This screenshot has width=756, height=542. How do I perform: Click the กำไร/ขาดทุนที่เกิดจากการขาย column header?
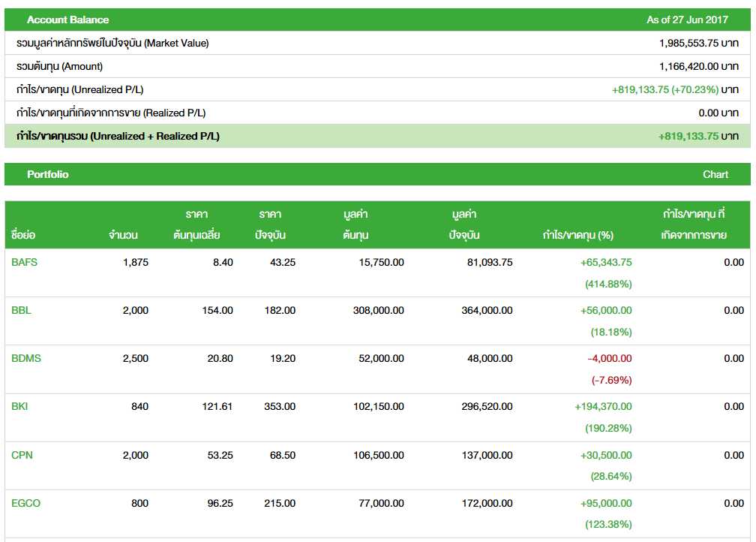(x=694, y=224)
